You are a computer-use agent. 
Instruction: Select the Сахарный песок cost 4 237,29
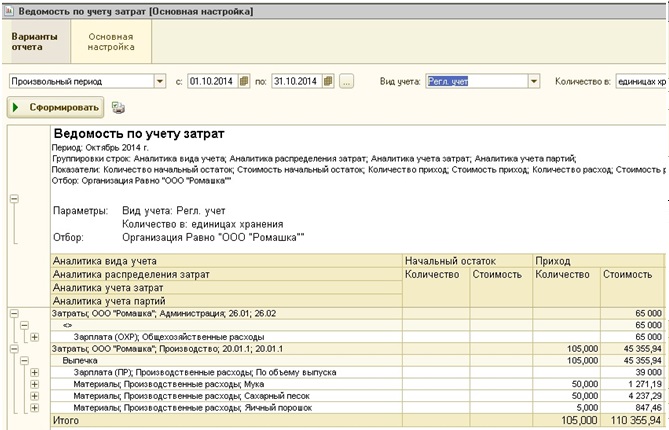coord(632,396)
